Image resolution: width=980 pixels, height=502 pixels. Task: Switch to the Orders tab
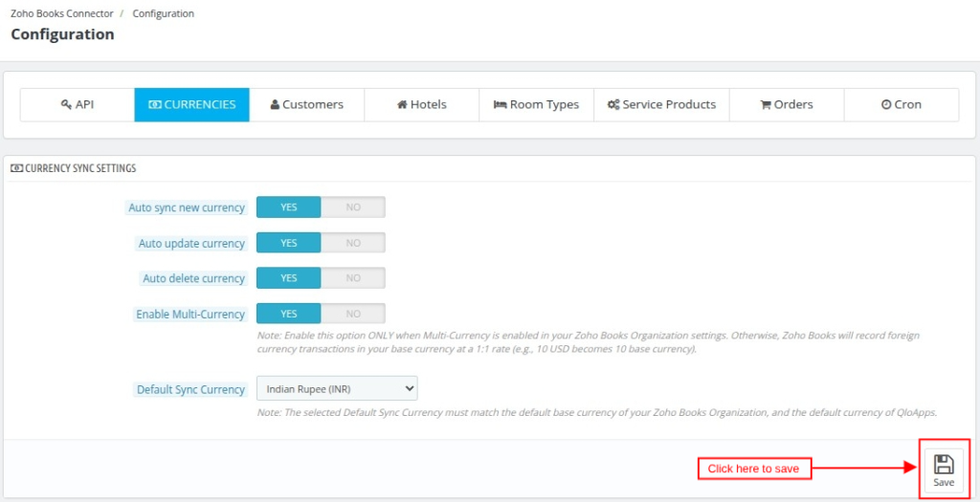pos(787,105)
